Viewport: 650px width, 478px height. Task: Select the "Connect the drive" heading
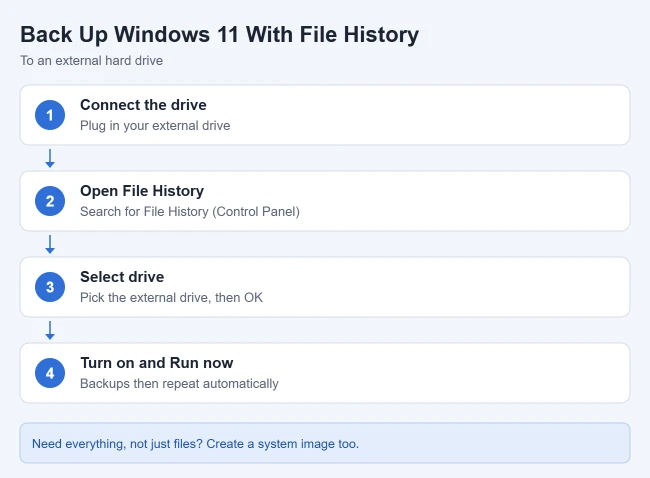pos(143,105)
